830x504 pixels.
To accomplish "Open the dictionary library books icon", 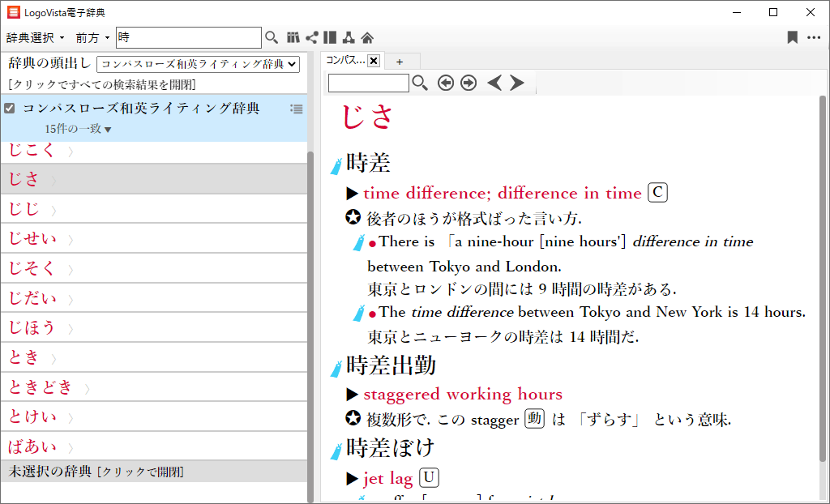I will [x=293, y=37].
